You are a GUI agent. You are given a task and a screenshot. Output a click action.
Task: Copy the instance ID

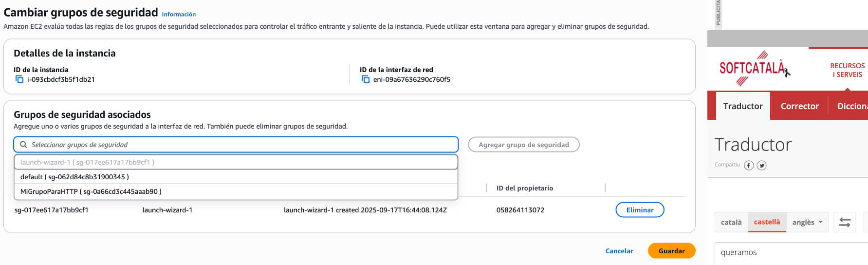(x=19, y=79)
